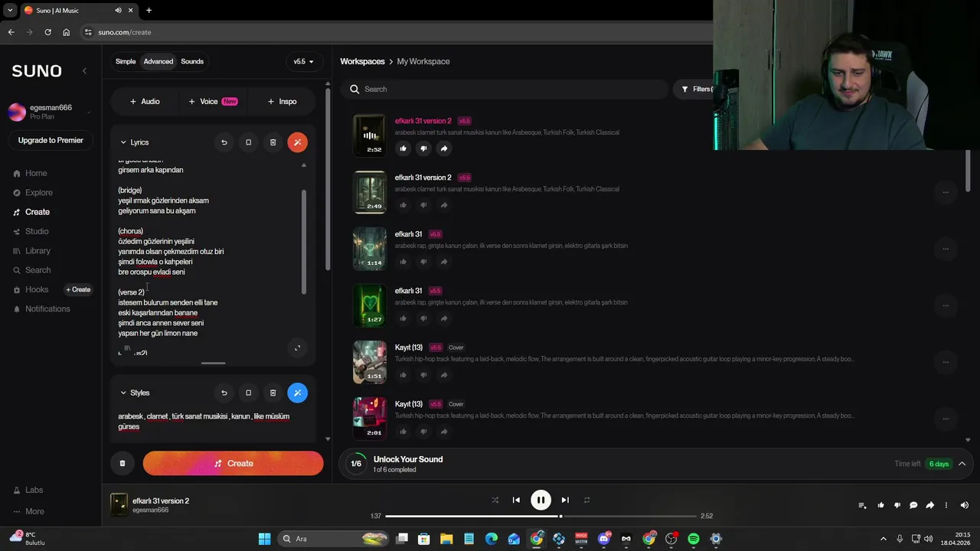
Task: Click the Search songs input field
Action: pos(505,90)
